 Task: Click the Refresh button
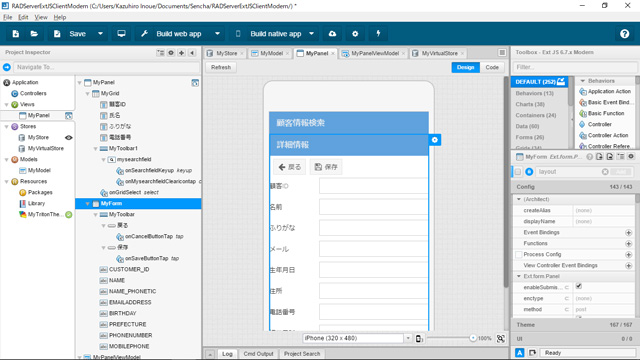point(221,67)
